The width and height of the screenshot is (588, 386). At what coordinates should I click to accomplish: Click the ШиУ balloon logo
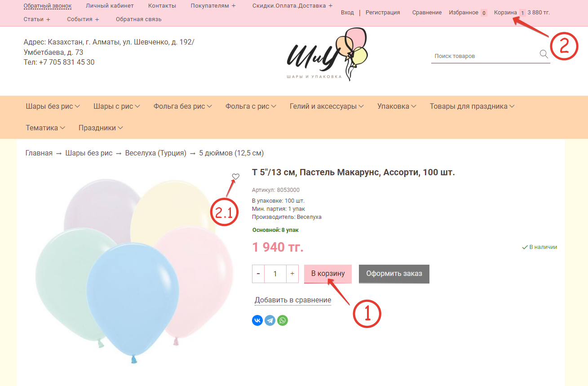[x=327, y=54]
